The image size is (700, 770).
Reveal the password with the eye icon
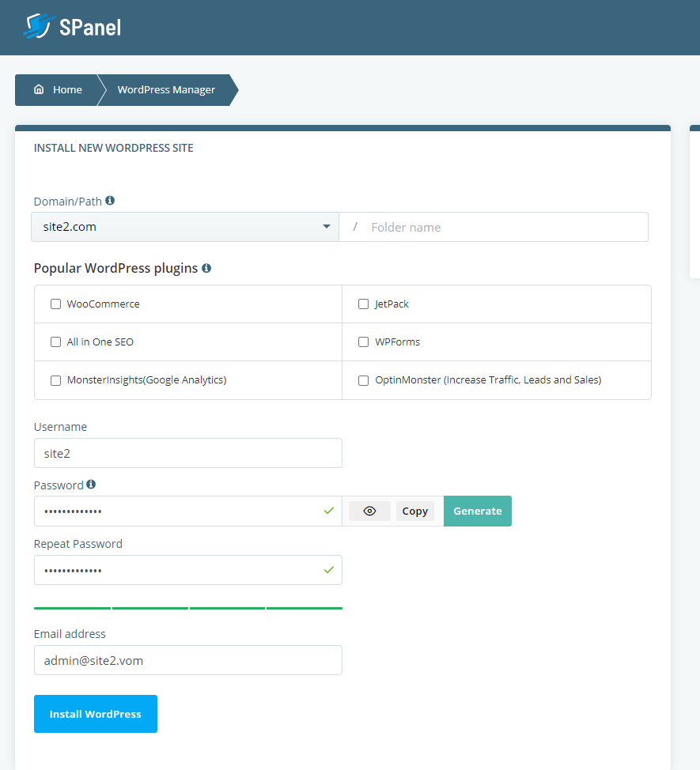pyautogui.click(x=369, y=511)
